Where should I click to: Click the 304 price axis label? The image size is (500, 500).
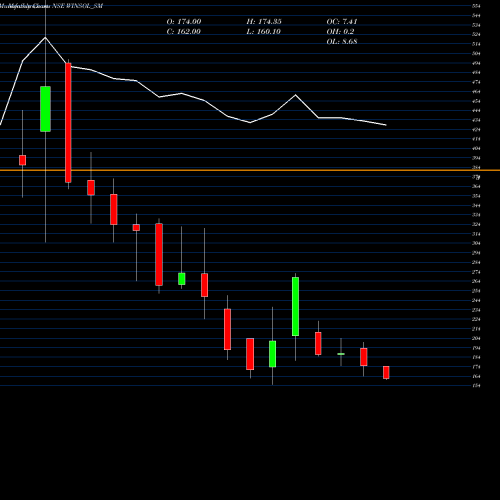(476, 243)
